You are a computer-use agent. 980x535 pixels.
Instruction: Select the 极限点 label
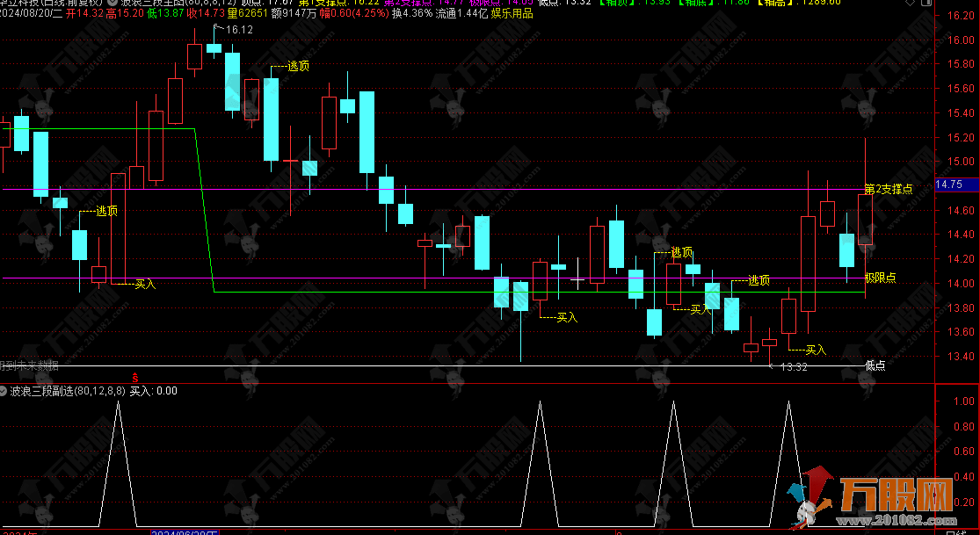[880, 278]
